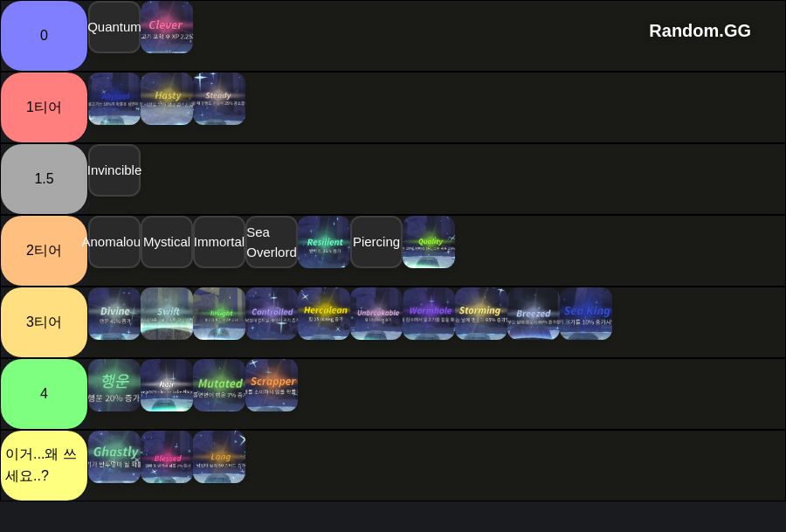786x532 pixels.
Task: Select the pink Blessed enchant tile
Action: tap(167, 457)
